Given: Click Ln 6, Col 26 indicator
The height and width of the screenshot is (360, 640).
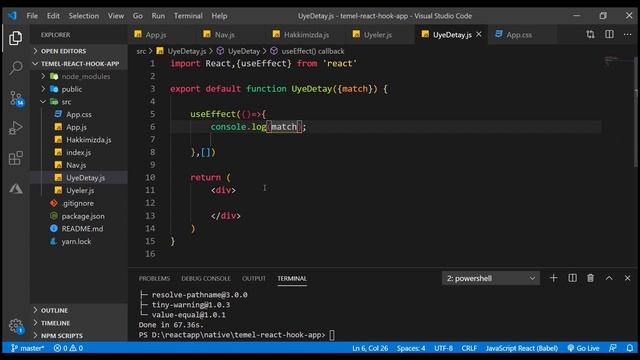Looking at the screenshot, I should [x=370, y=348].
